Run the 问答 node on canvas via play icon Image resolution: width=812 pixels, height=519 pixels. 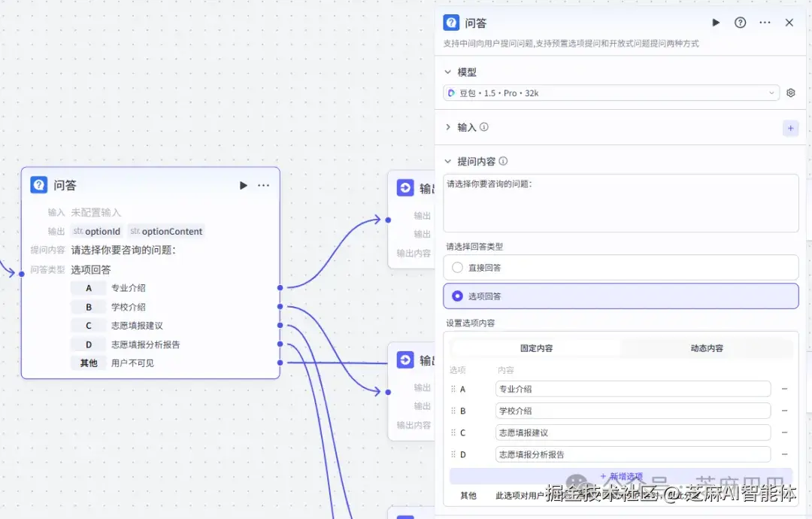[244, 186]
